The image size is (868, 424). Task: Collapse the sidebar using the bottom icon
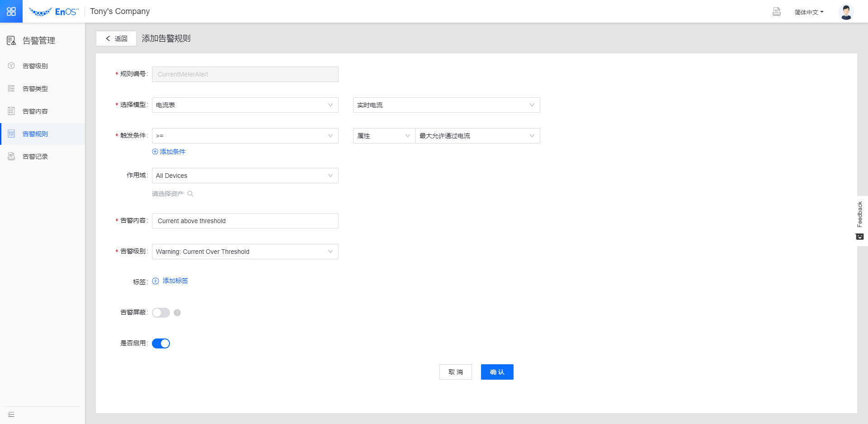pyautogui.click(x=11, y=414)
